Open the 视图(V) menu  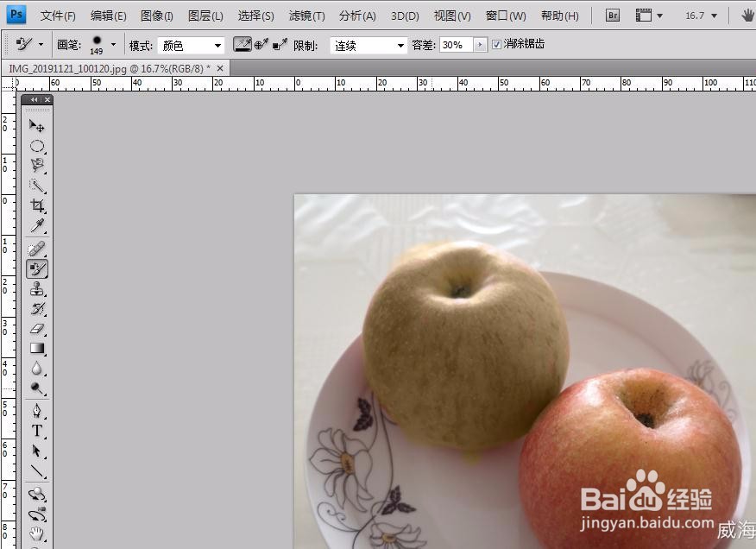click(452, 16)
